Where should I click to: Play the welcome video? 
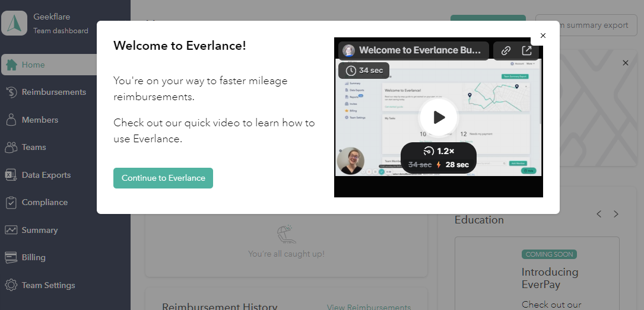click(x=439, y=117)
